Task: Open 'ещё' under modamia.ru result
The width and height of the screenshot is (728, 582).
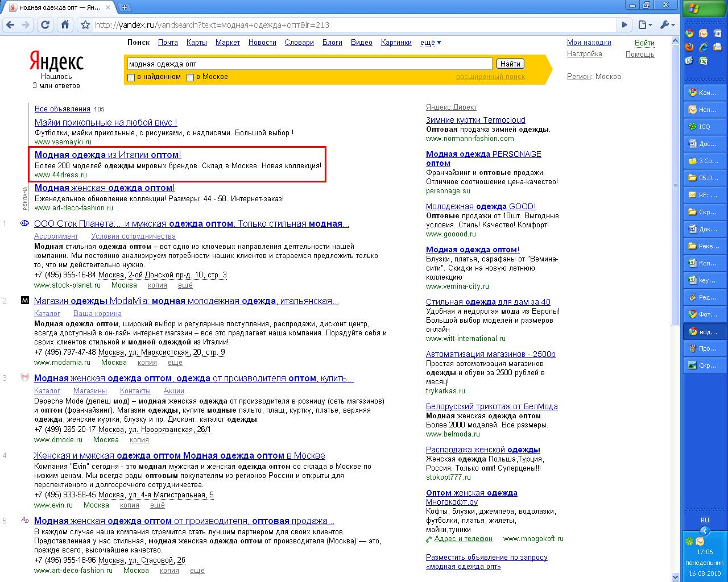Action: pos(175,363)
